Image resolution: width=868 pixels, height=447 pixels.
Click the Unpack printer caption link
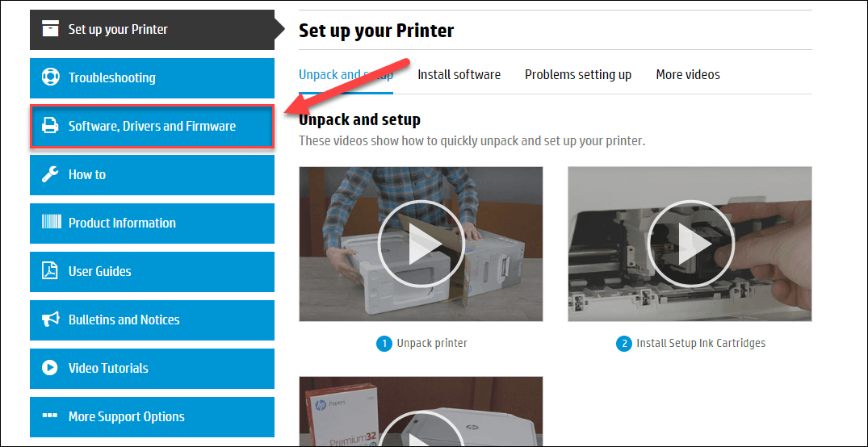(x=431, y=343)
